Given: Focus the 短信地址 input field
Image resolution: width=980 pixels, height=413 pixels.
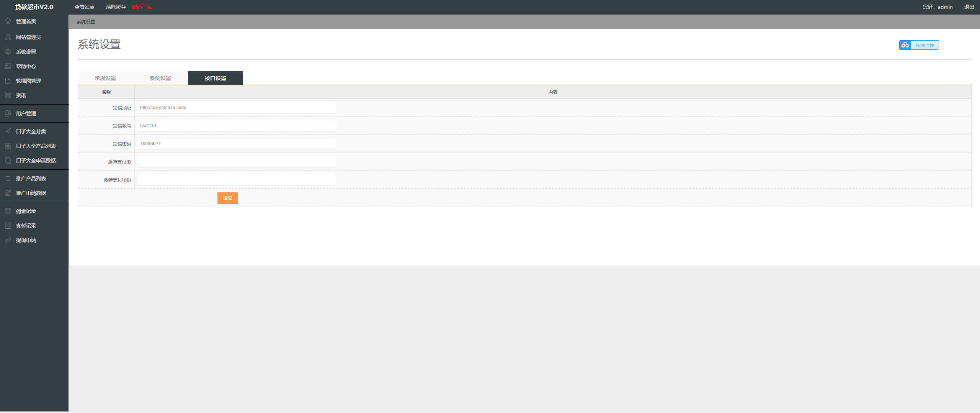Looking at the screenshot, I should [x=237, y=108].
